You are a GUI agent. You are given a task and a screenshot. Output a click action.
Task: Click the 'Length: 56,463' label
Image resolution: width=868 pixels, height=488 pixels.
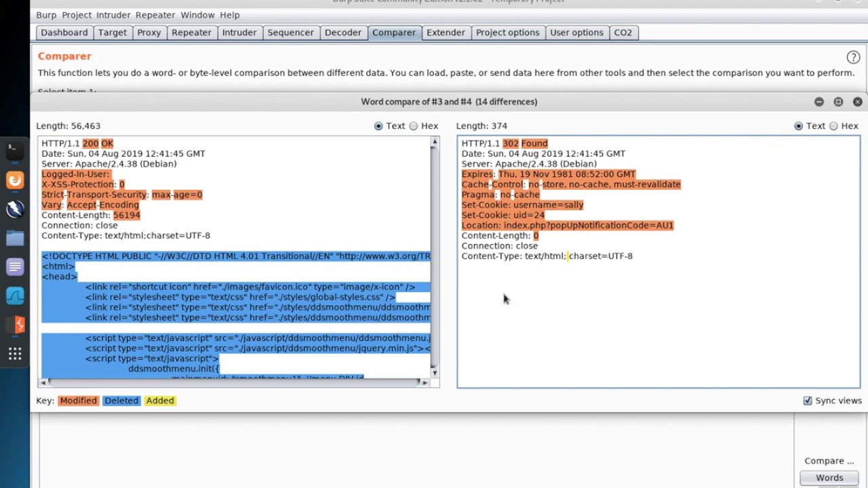pos(68,126)
